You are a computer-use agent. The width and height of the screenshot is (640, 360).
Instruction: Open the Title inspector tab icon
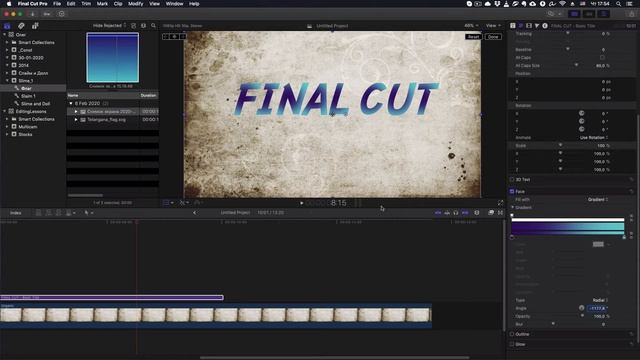[x=513, y=25]
